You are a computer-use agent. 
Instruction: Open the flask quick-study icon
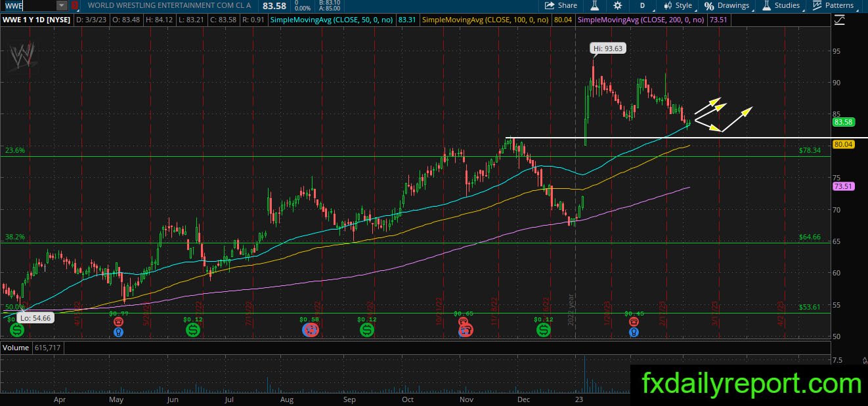tap(594, 5)
